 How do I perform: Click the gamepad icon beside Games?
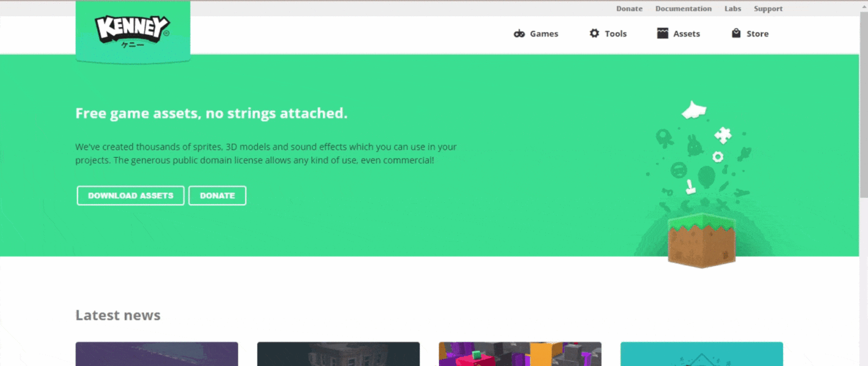(x=519, y=34)
